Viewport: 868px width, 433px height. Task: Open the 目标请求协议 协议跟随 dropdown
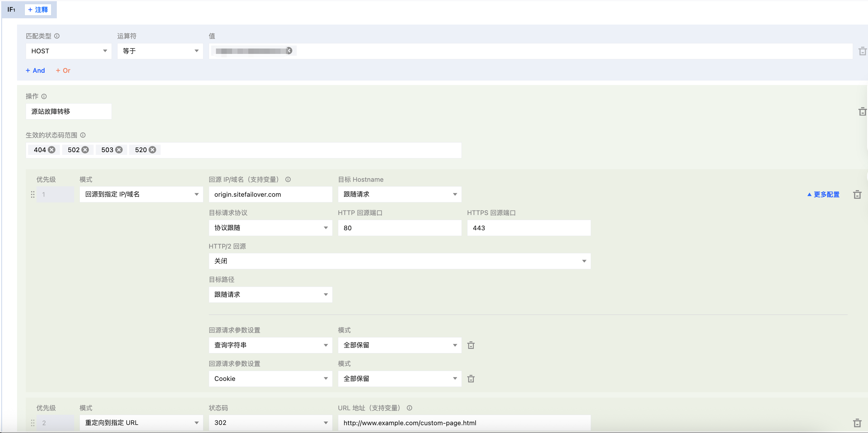coord(271,228)
